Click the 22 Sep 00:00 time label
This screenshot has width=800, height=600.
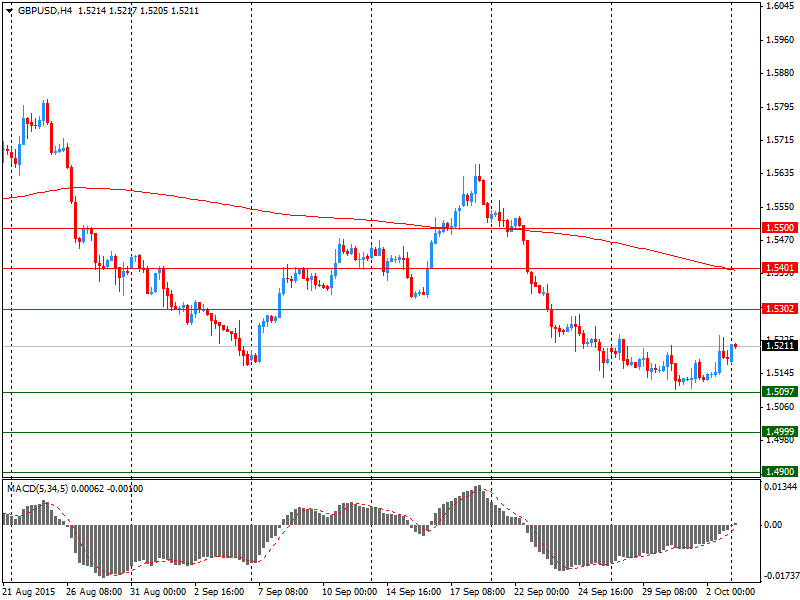(542, 592)
